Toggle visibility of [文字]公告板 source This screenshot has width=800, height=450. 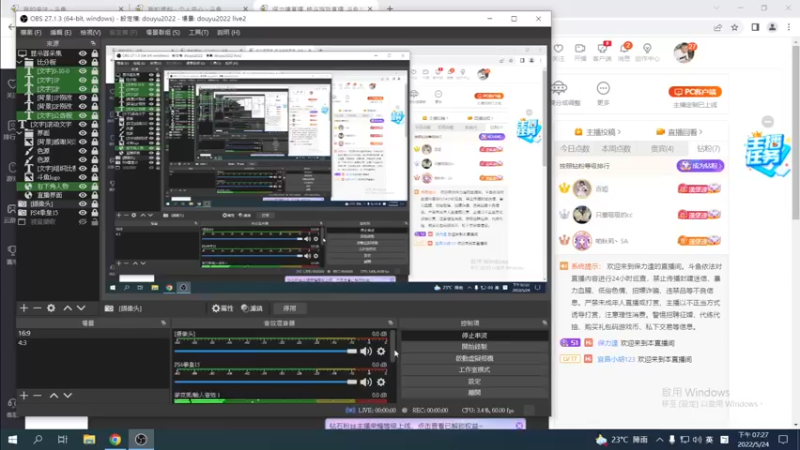pos(83,115)
